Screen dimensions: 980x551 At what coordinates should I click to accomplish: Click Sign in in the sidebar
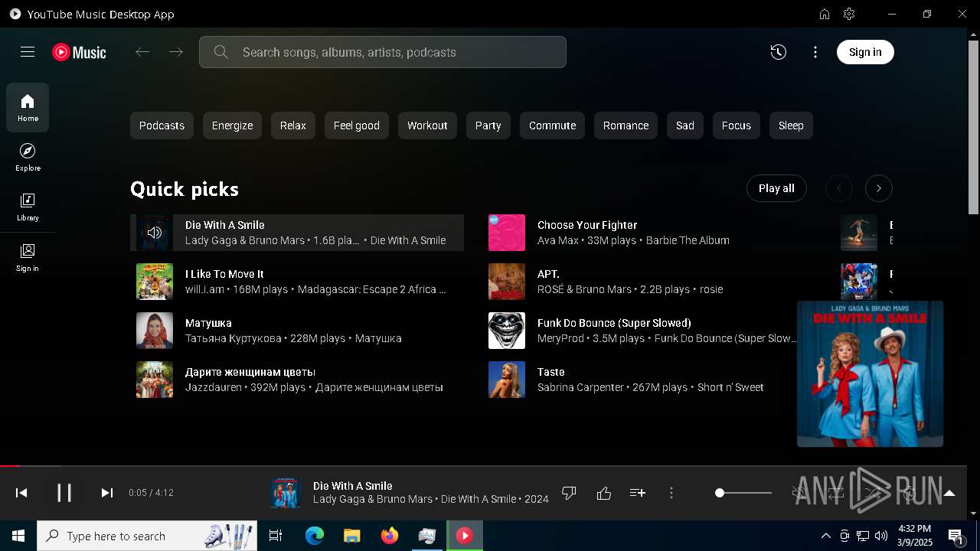28,257
